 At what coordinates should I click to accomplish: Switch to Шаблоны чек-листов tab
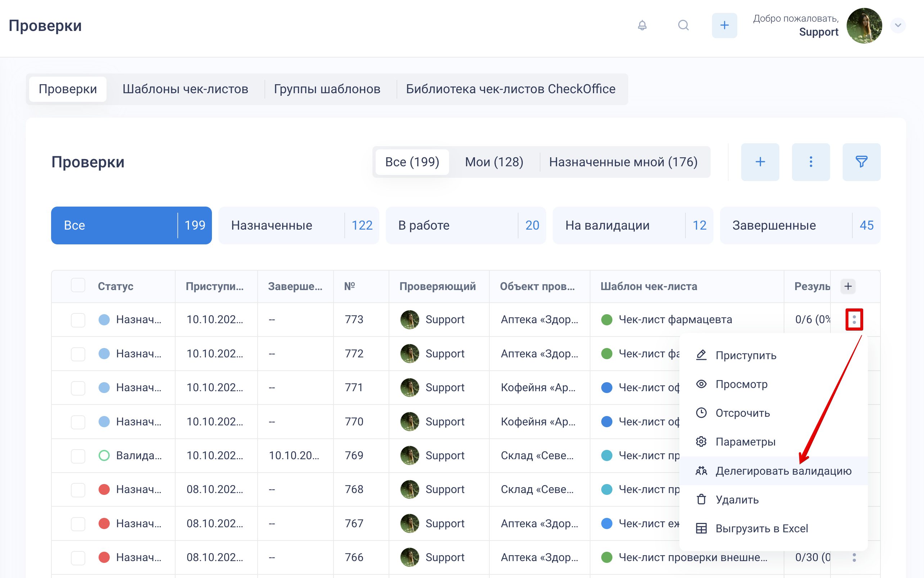[x=185, y=89]
